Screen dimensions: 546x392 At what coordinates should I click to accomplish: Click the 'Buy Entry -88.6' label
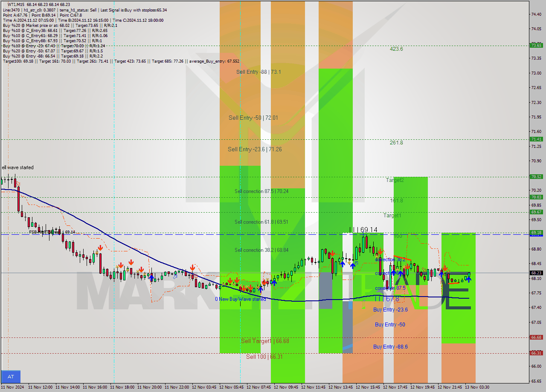[390, 347]
